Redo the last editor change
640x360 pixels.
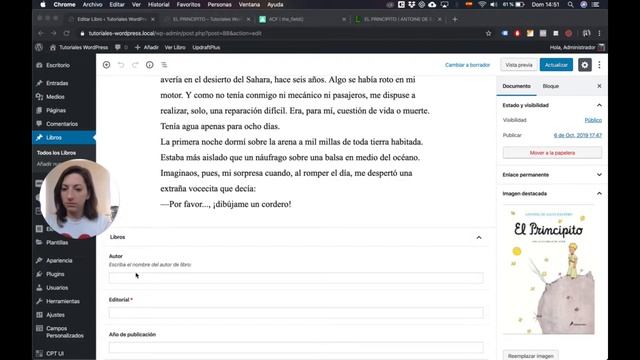tap(135, 65)
